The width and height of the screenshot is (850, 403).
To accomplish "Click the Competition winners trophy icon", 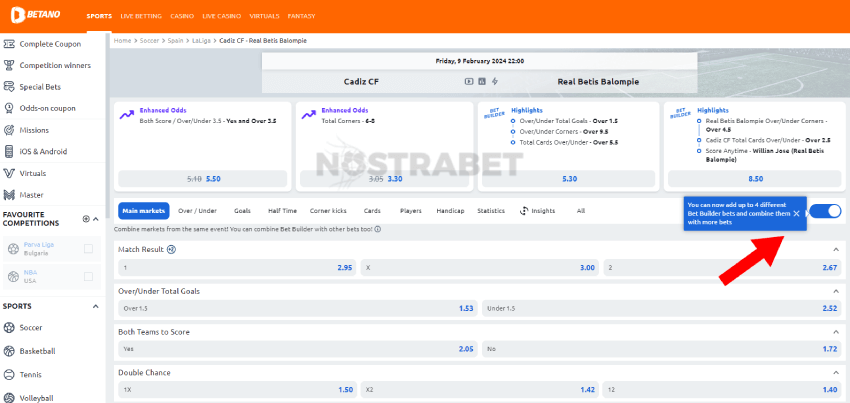I will [x=9, y=66].
